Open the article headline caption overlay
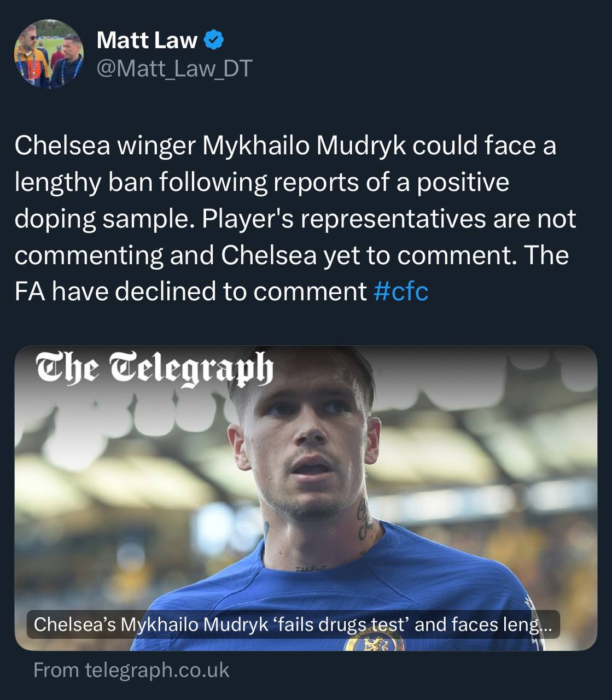 (x=293, y=625)
